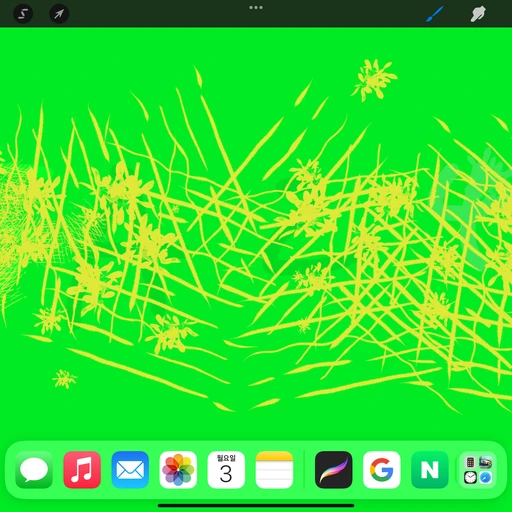This screenshot has width=512, height=512.
Task: Launch the Photos app
Action: (x=178, y=470)
